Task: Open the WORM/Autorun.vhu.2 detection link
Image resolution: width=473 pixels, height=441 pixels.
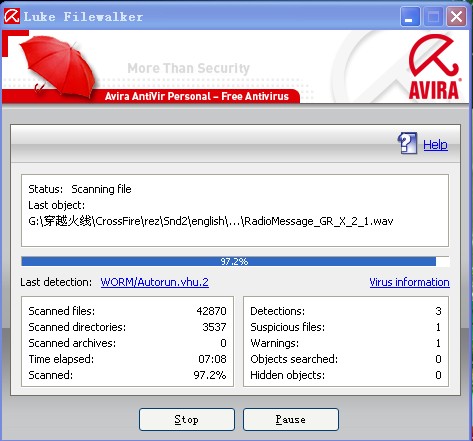Action: tap(155, 282)
